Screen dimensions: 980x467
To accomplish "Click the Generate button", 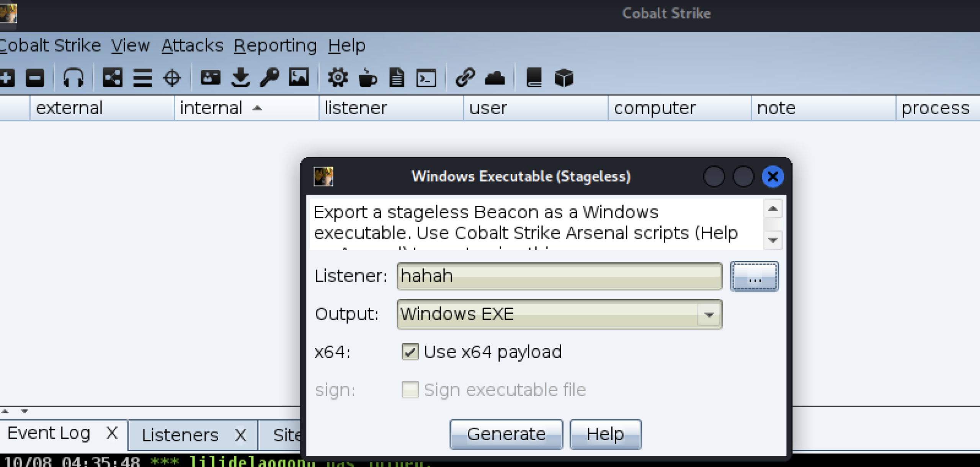I will [506, 434].
